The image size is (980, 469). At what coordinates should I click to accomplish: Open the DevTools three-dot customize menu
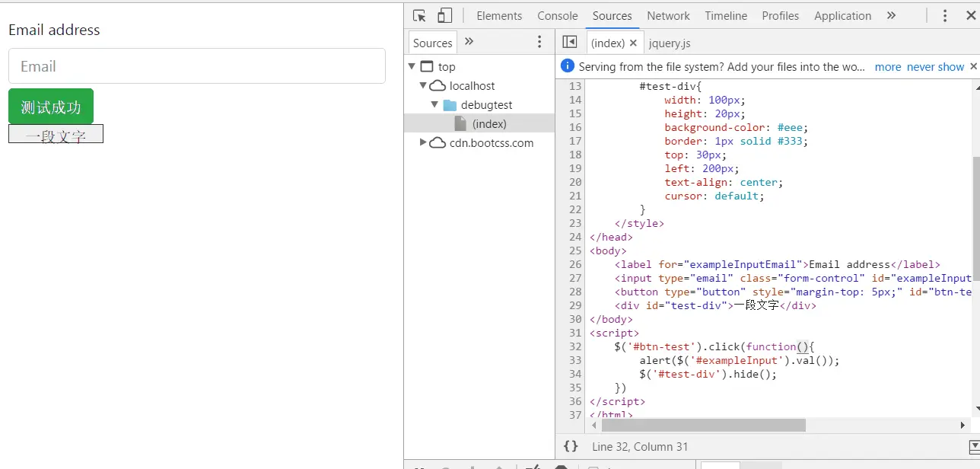(x=945, y=15)
